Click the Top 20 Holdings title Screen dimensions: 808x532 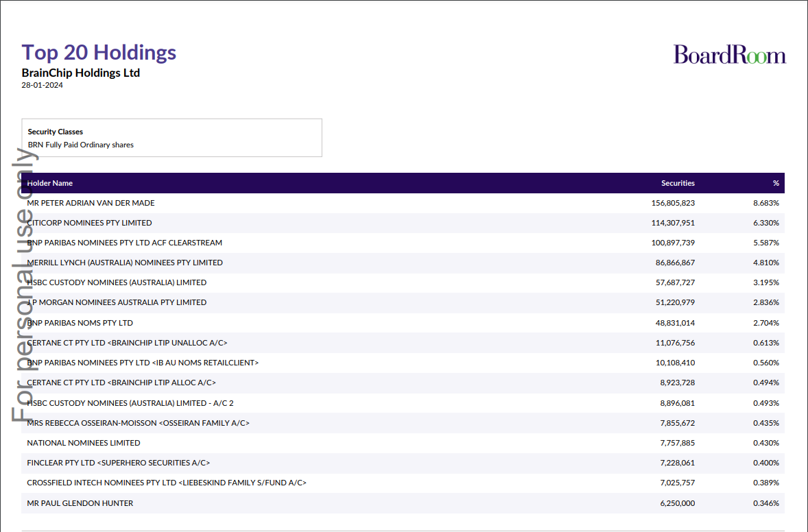tap(99, 53)
